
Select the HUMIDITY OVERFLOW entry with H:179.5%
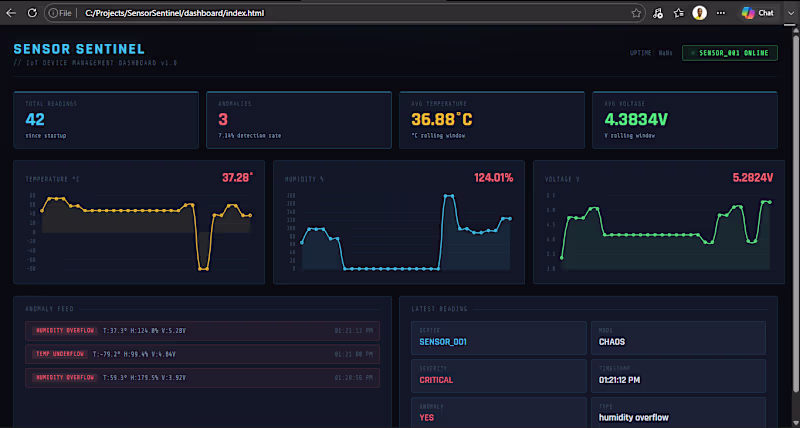[202, 377]
